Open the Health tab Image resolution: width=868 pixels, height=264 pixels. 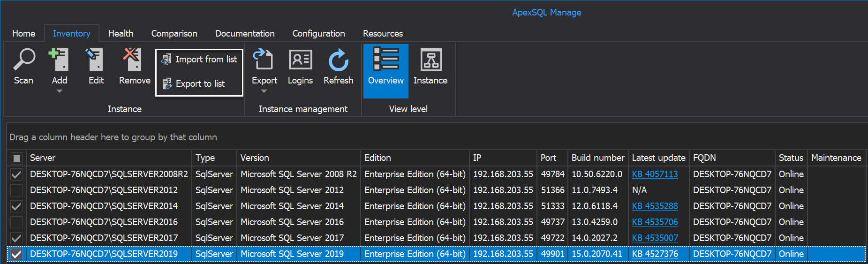click(x=121, y=33)
